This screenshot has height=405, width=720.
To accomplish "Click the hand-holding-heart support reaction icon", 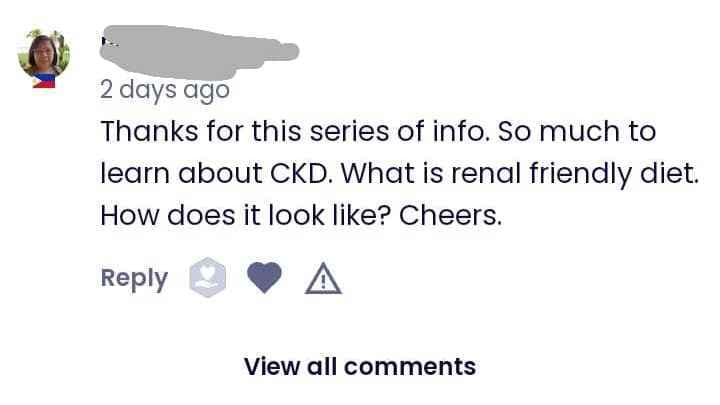I will tap(209, 278).
